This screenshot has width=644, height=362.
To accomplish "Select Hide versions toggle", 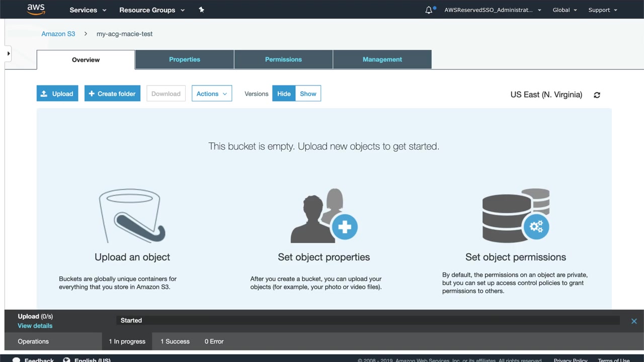I will pos(284,94).
